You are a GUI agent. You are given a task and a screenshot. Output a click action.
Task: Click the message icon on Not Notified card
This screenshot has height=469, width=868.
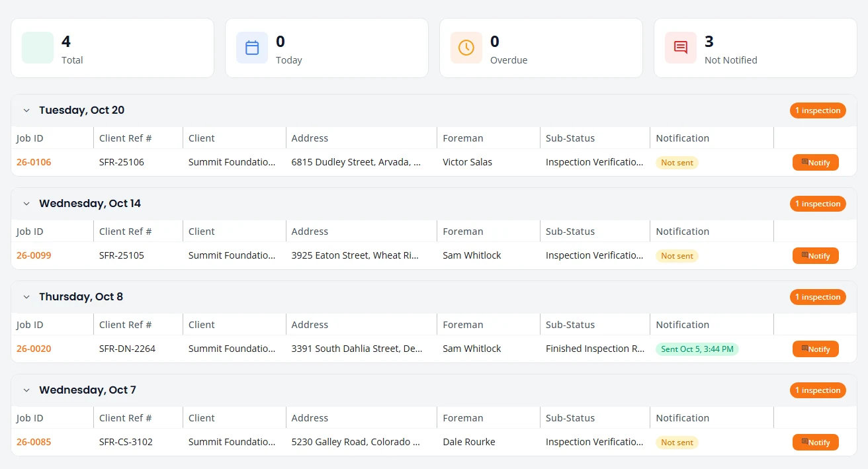[x=681, y=48]
